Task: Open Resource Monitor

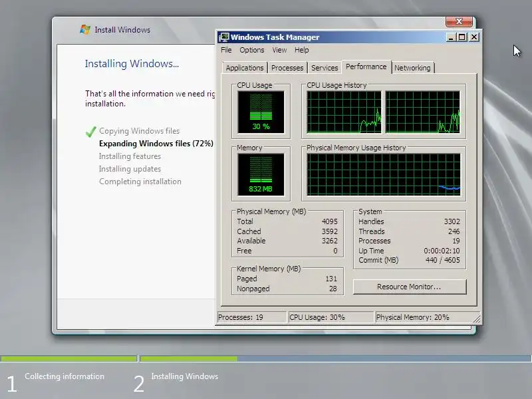Action: click(410, 287)
